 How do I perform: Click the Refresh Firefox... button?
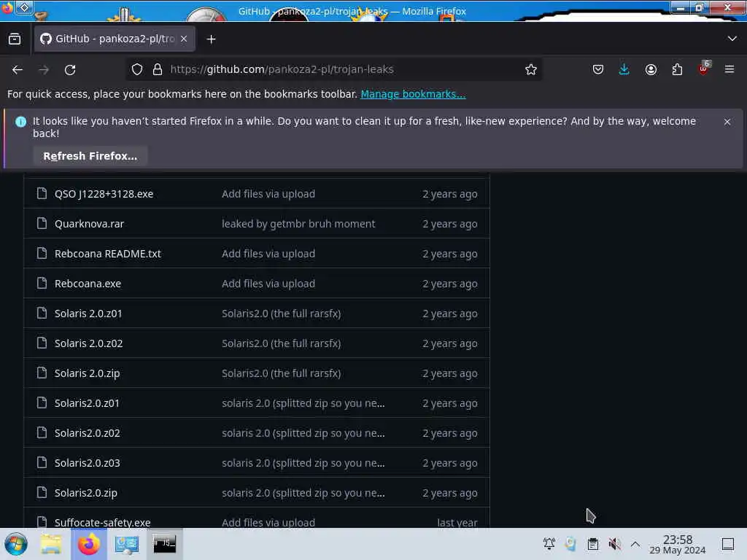pyautogui.click(x=90, y=156)
